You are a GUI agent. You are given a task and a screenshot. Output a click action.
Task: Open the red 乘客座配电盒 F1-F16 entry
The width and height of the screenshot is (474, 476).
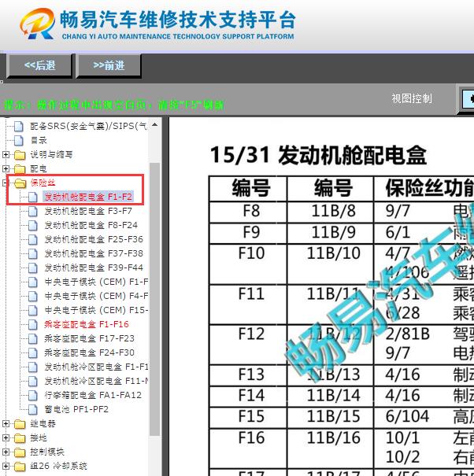87,324
